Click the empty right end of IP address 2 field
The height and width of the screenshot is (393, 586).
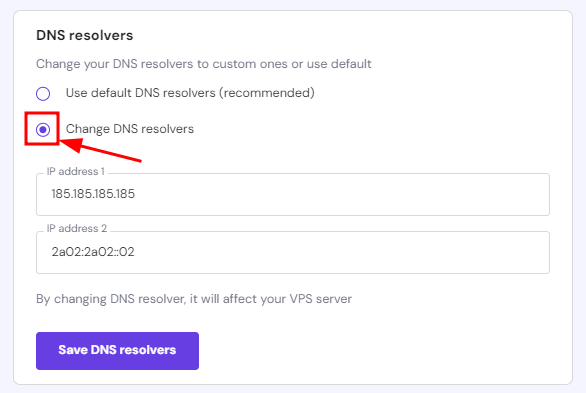coord(486,252)
